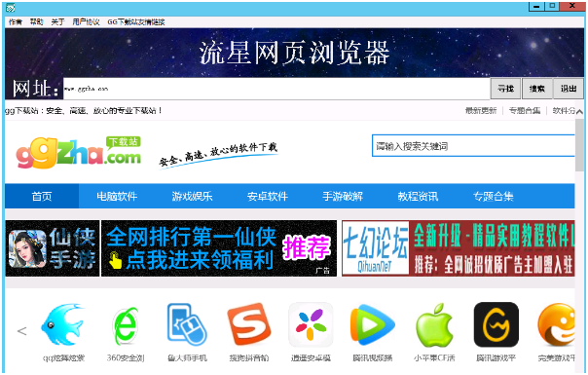Click the gg下载站 tagline text

tap(84, 110)
